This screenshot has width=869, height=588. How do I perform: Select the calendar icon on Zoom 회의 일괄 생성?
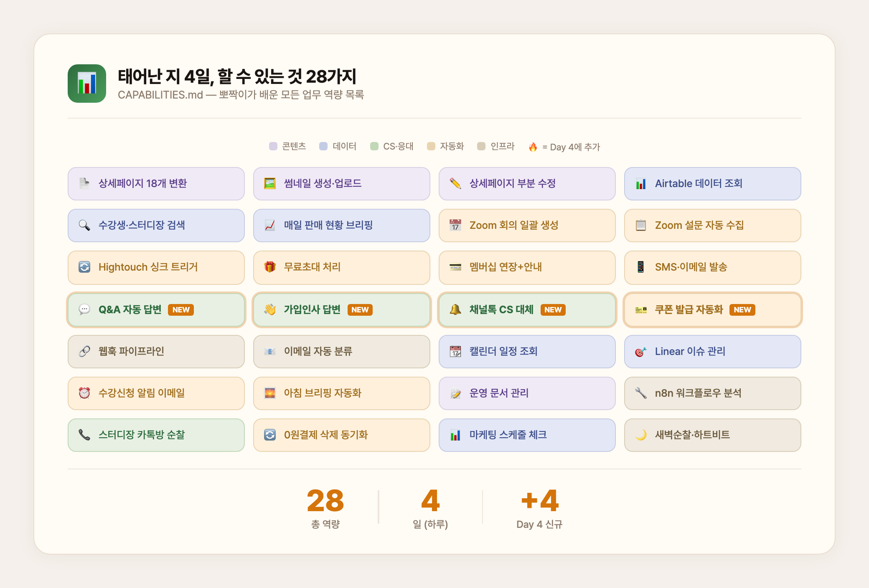tap(456, 226)
